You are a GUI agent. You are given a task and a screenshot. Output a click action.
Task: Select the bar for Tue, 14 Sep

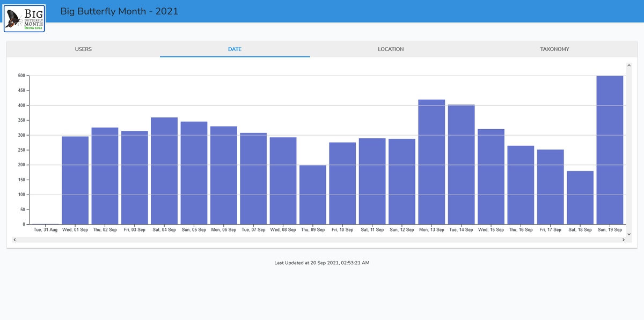click(x=462, y=165)
